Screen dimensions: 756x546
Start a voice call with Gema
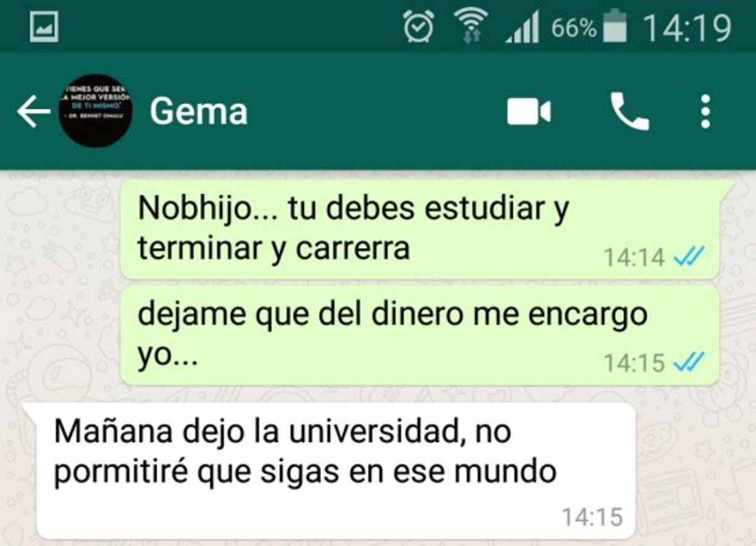[x=629, y=112]
